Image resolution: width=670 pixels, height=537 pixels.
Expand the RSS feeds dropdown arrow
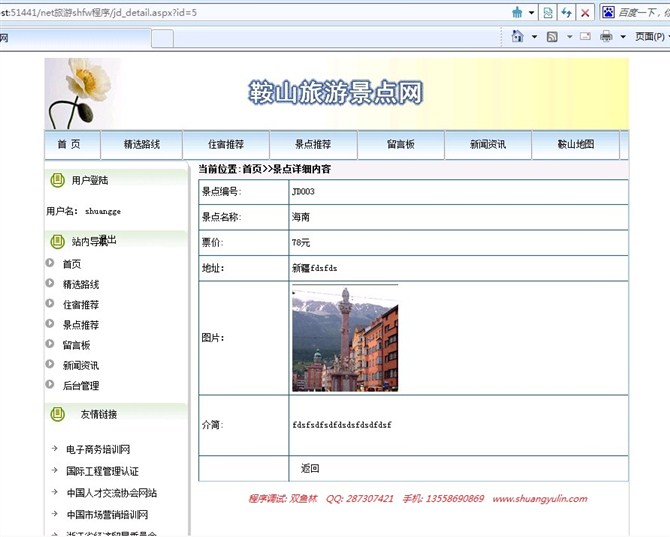569,37
